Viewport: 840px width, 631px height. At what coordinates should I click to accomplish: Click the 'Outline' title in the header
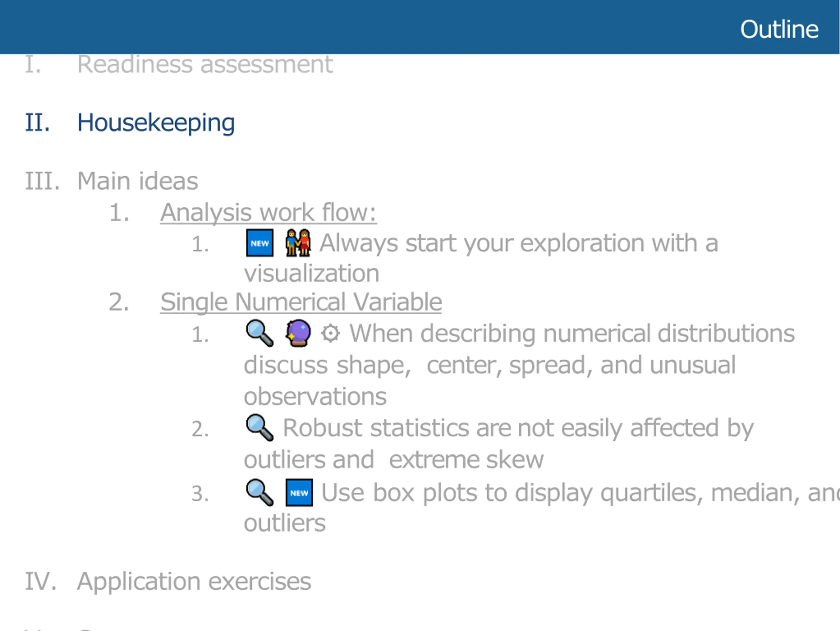(779, 29)
